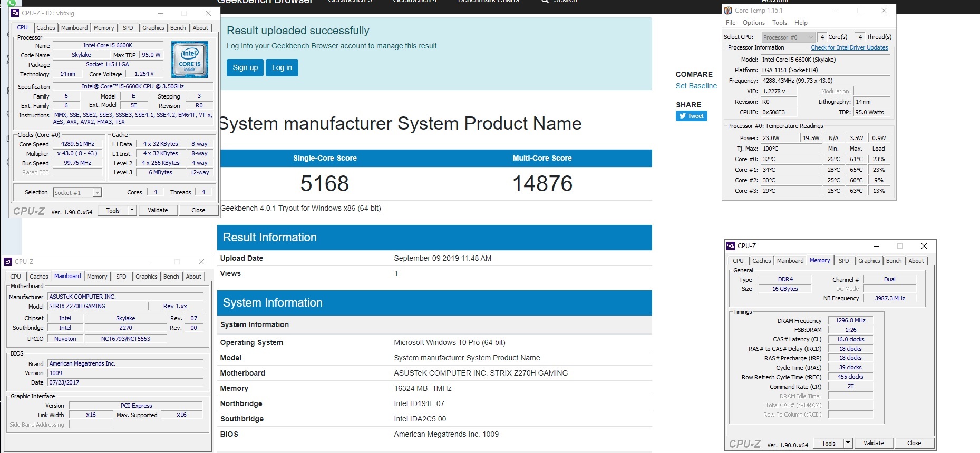This screenshot has height=453, width=980.
Task: Click the Multi-Core score 14876
Action: click(542, 184)
